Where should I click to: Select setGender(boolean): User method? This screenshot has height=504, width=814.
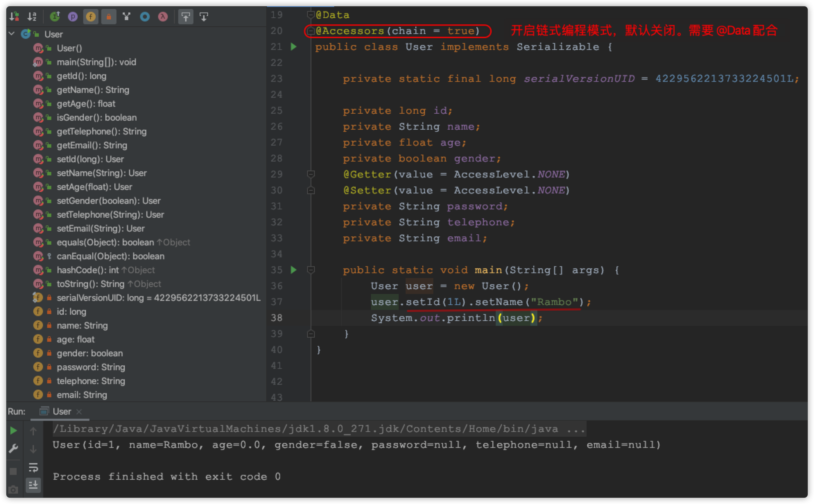point(109,201)
